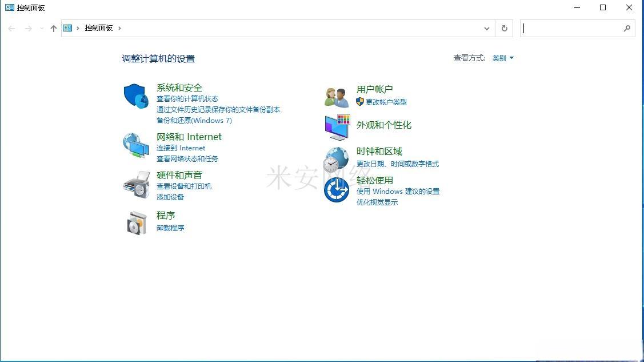Click the search magnifier icon
The width and height of the screenshot is (644, 362).
click(x=627, y=29)
